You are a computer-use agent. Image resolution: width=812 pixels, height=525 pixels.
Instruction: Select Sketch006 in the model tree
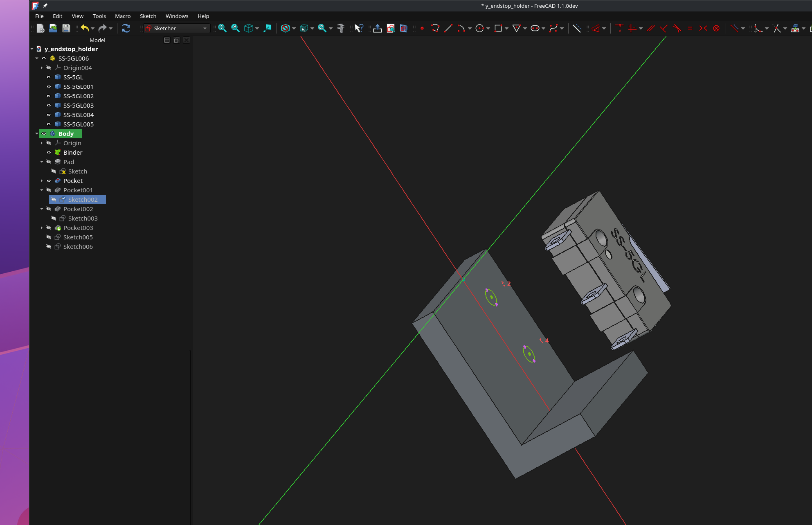point(78,247)
